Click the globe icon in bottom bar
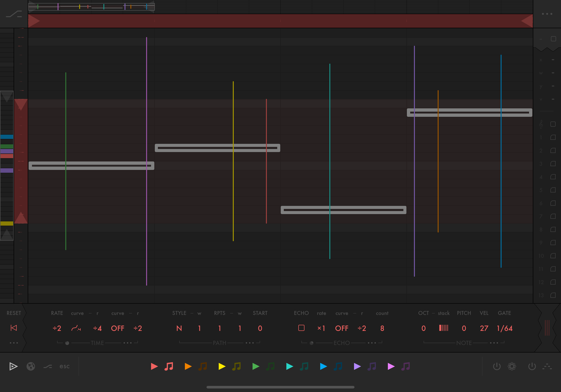The image size is (561, 392). click(x=31, y=366)
